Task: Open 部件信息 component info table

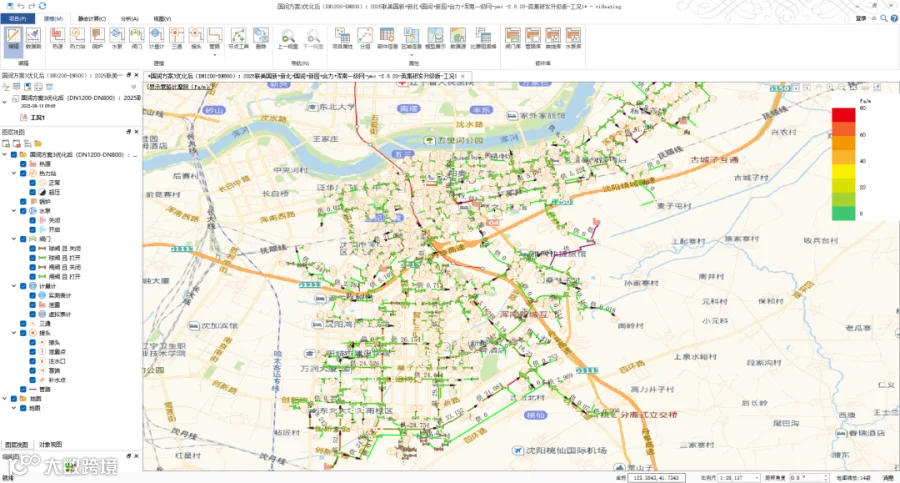Action: [387, 38]
